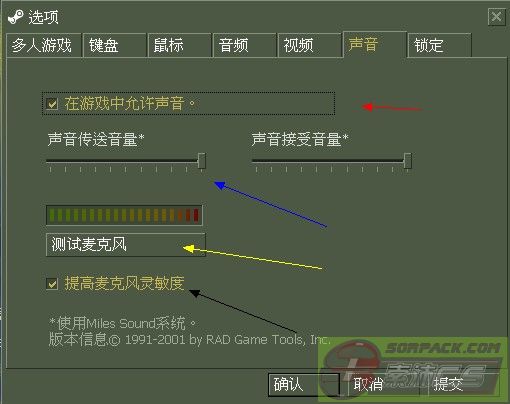Click the 声音接受音量 slider handle
510x404 pixels.
click(x=407, y=161)
